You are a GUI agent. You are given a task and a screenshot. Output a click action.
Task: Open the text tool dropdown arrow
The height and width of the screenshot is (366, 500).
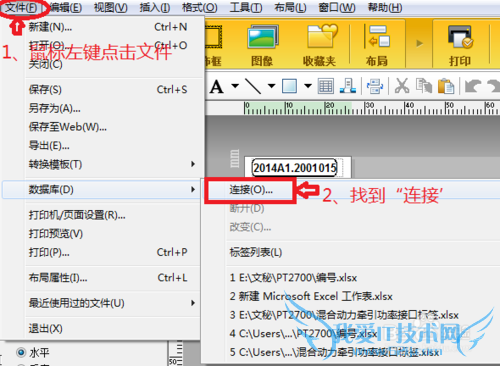235,86
